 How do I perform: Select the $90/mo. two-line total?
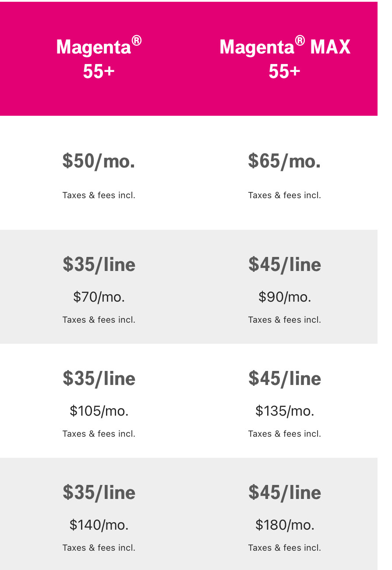[285, 297]
